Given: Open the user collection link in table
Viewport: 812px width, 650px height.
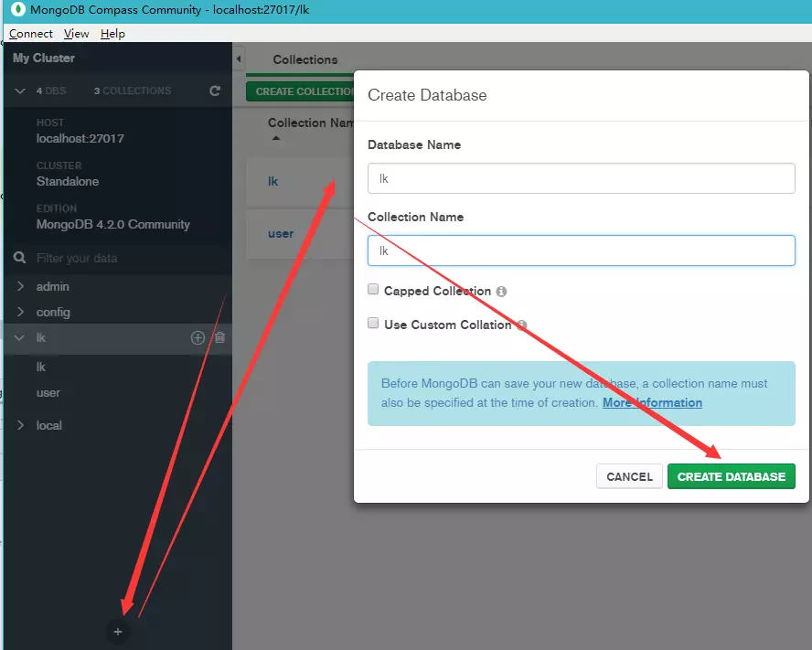Looking at the screenshot, I should tap(281, 234).
